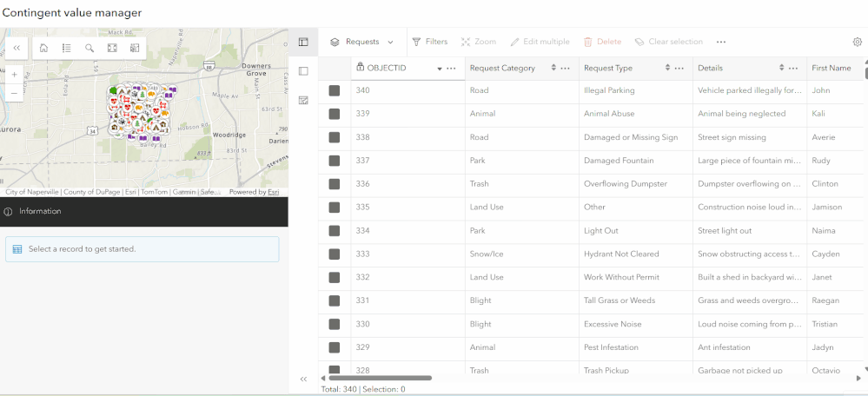Open Request Type column options menu
868x396 pixels.
pos(679,68)
